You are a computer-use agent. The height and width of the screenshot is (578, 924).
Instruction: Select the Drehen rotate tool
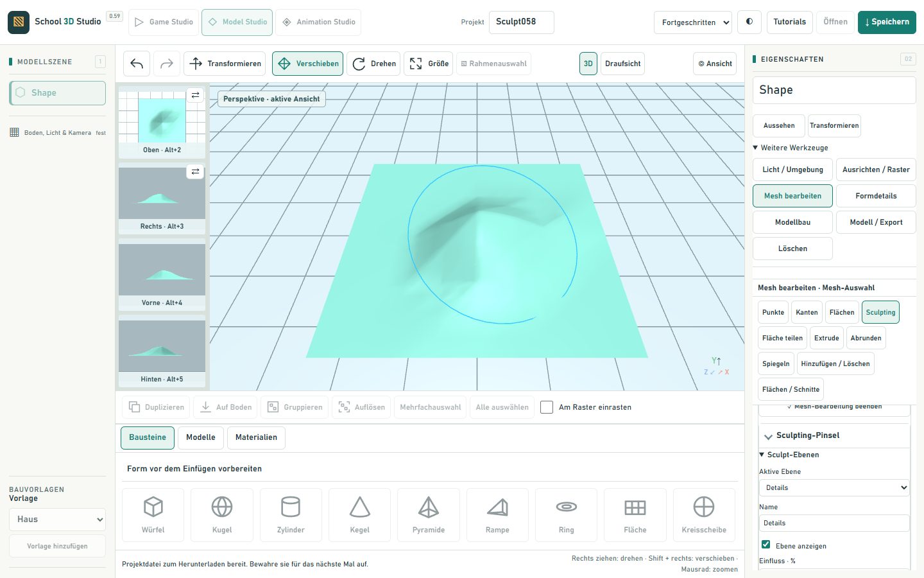point(374,64)
